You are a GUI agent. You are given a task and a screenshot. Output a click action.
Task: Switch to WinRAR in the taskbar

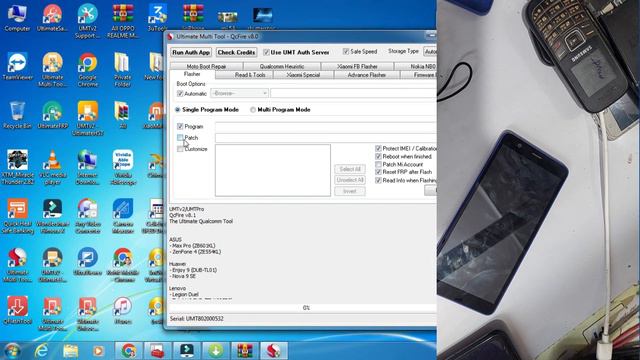(x=244, y=351)
